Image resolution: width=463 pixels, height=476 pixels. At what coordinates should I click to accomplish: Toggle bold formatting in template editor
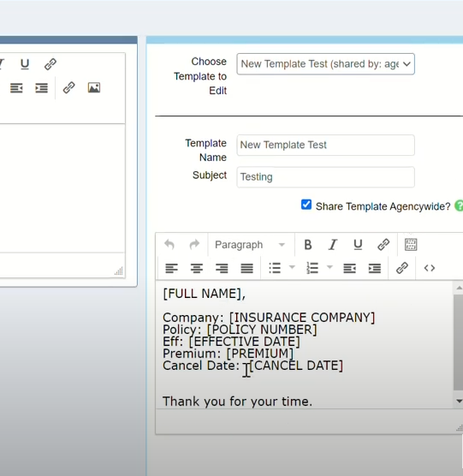tap(307, 244)
